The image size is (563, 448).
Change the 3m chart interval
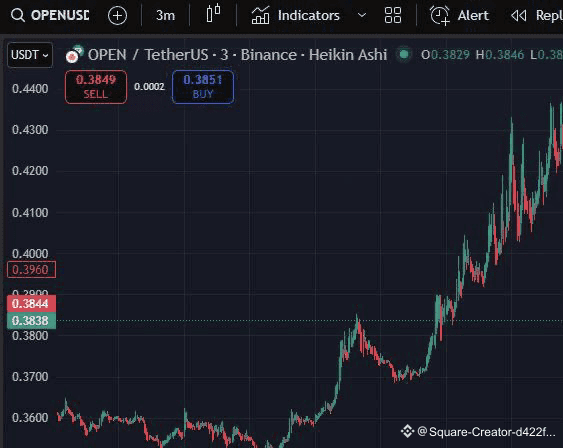(166, 15)
